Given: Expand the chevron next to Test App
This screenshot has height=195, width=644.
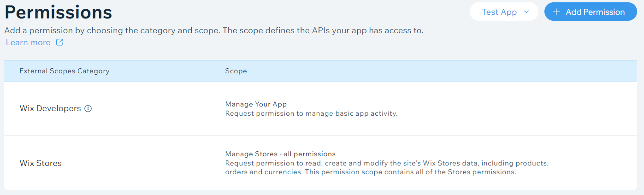Looking at the screenshot, I should click(x=527, y=12).
